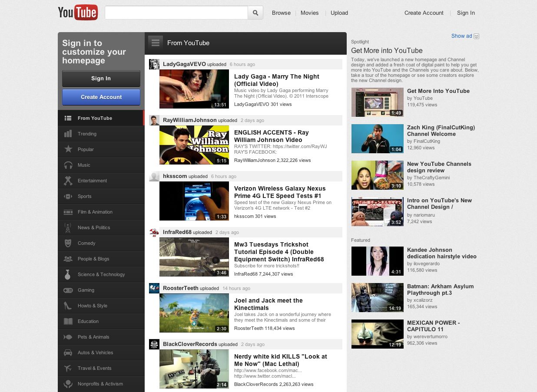Select the Film & Animation icon
Viewport: 537px width, 392px height.
coord(68,212)
